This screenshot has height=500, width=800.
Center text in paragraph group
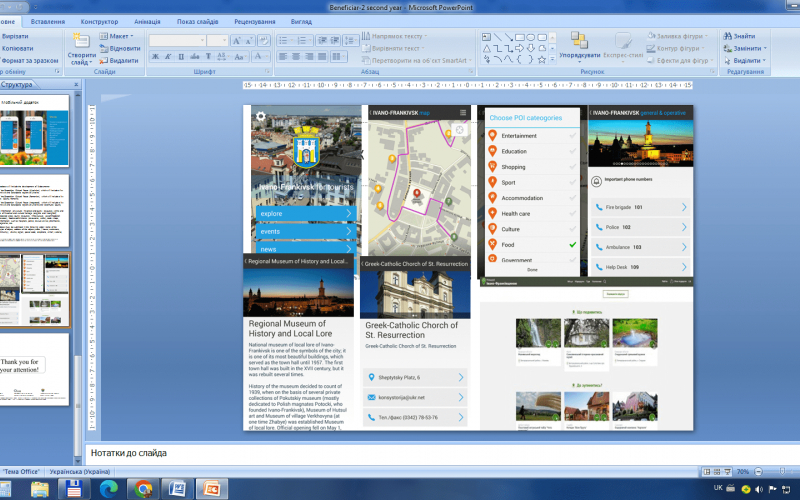click(x=295, y=57)
